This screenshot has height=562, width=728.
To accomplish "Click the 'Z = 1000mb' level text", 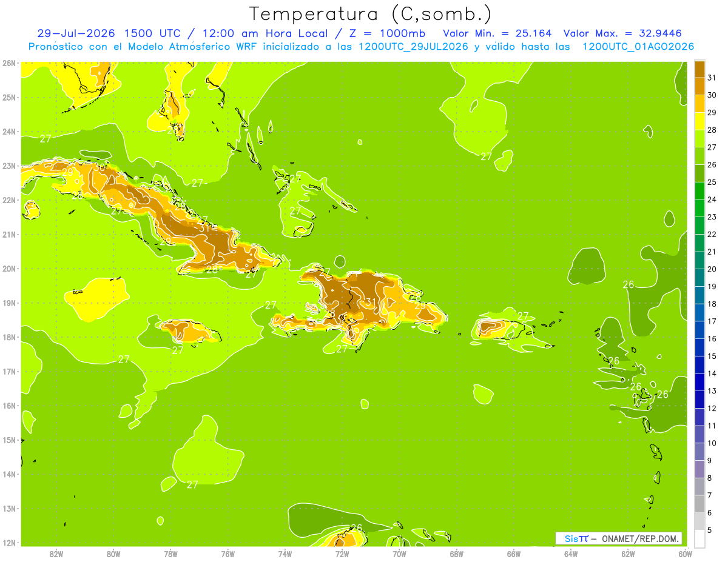I will [x=388, y=33].
